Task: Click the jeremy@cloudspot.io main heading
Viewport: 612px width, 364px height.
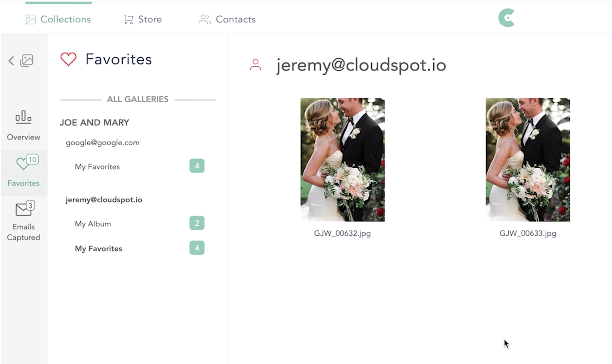Action: click(361, 65)
